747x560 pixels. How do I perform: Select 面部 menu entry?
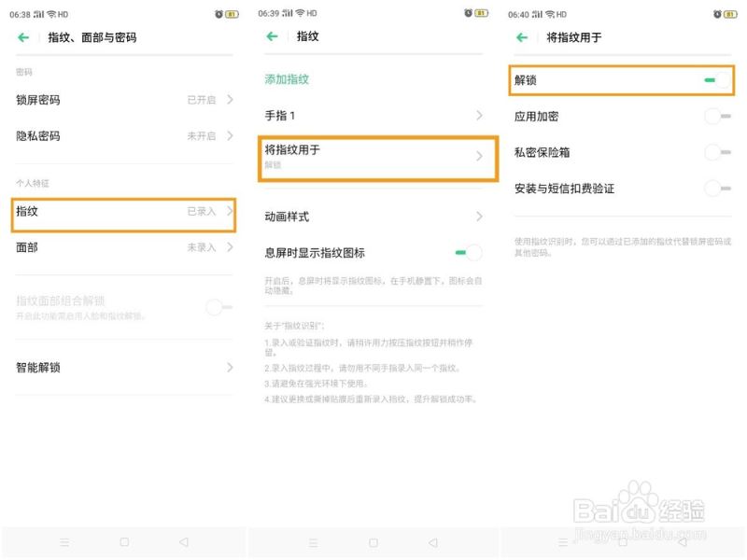(x=124, y=247)
